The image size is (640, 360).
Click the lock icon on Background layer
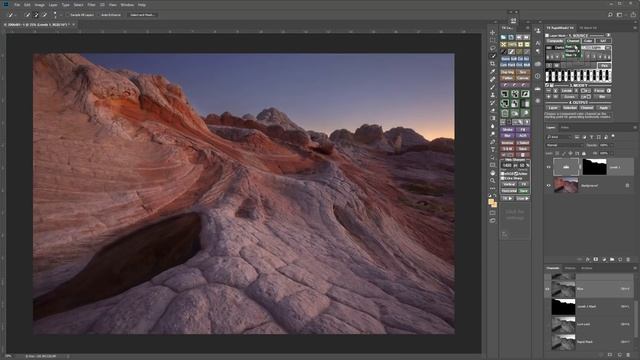627,186
